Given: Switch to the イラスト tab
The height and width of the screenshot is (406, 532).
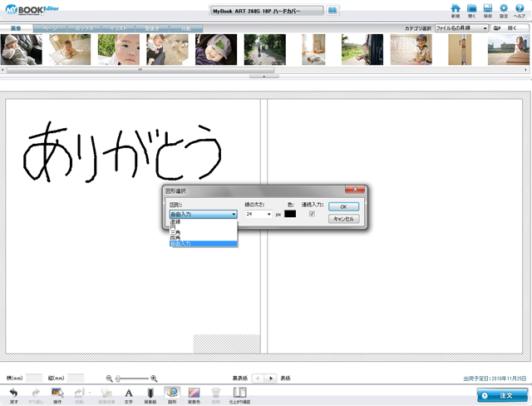Looking at the screenshot, I should click(118, 28).
